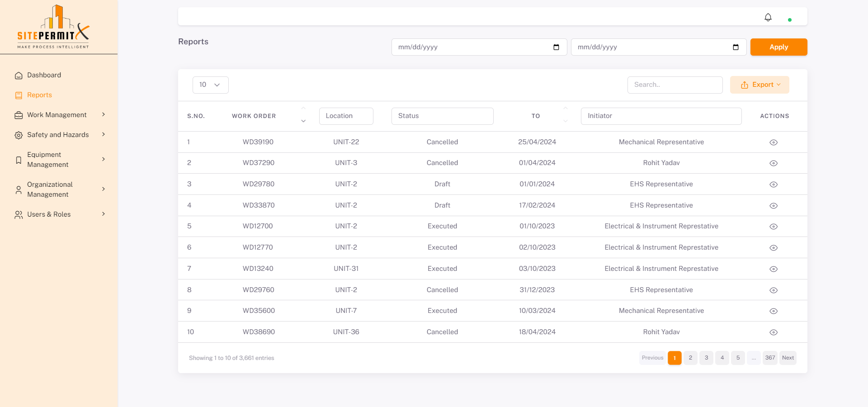This screenshot has width=868, height=407.
Task: Open the Export dropdown
Action: point(759,85)
